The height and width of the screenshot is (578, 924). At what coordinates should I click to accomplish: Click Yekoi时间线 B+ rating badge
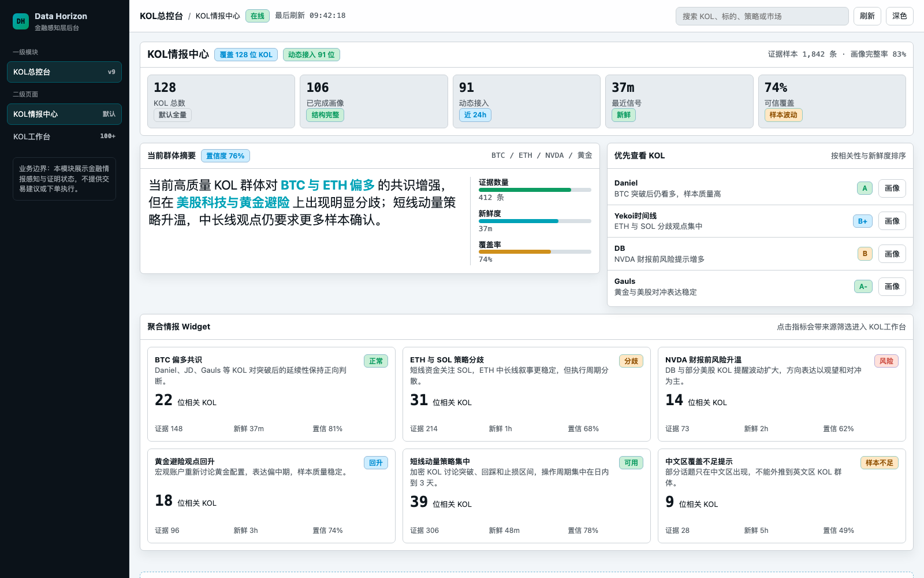863,221
